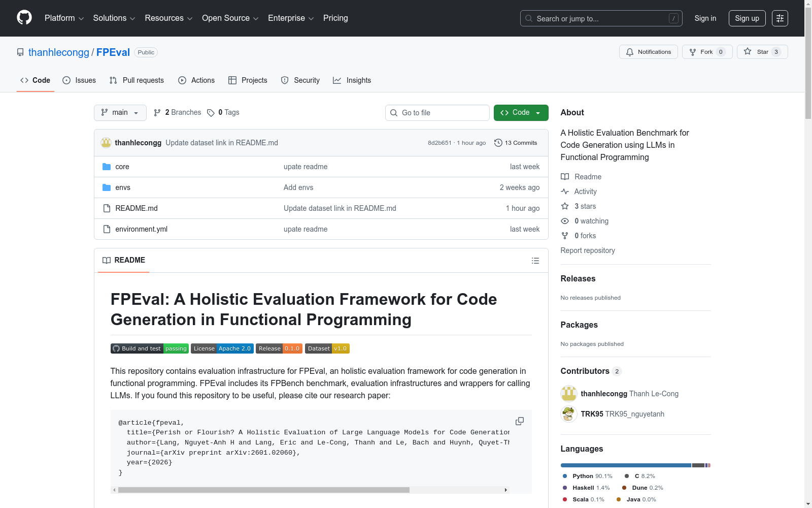This screenshot has height=508, width=812.
Task: Click the Build and test passing badge
Action: [x=150, y=348]
